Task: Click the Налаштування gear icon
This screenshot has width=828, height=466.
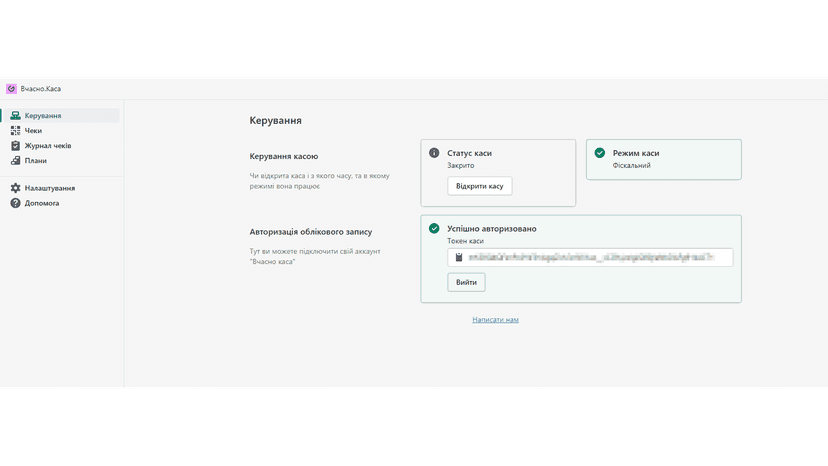Action: point(15,188)
